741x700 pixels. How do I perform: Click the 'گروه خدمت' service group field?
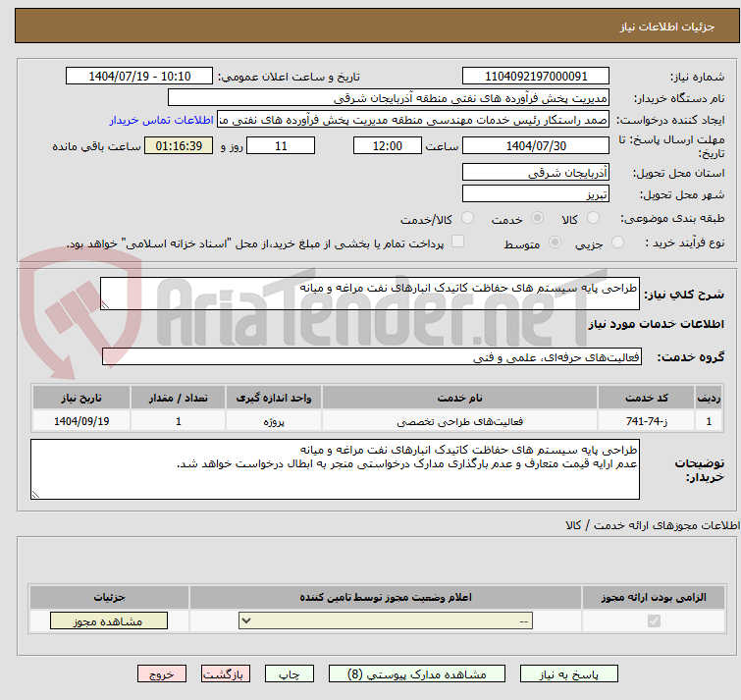(371, 356)
